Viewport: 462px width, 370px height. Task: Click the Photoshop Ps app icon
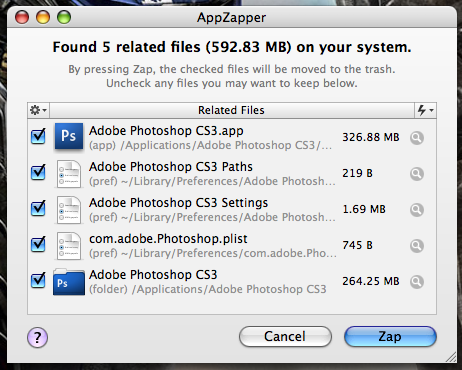(69, 136)
